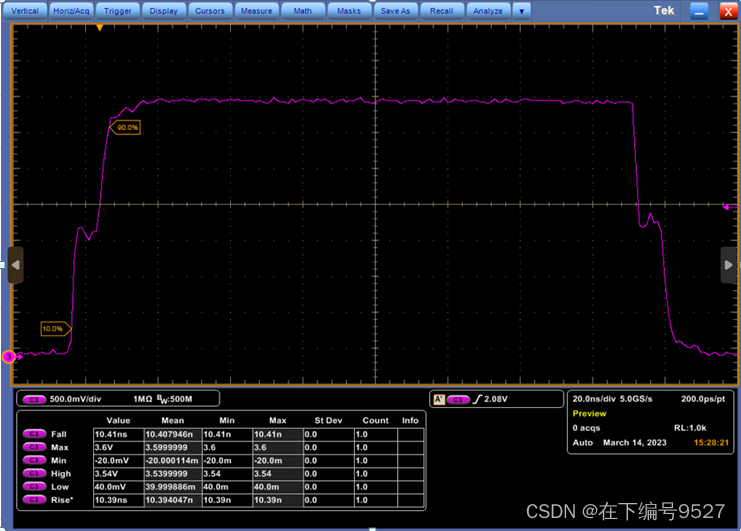The height and width of the screenshot is (531, 741).
Task: Click the orange trigger position marker at top
Action: [x=100, y=28]
